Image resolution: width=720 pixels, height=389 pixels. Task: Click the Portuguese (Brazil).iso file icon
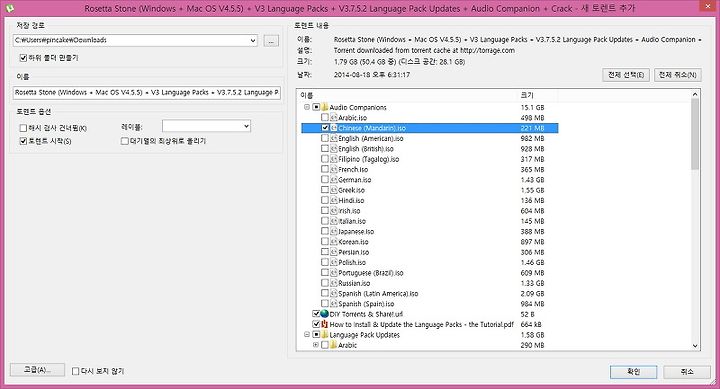(x=334, y=273)
